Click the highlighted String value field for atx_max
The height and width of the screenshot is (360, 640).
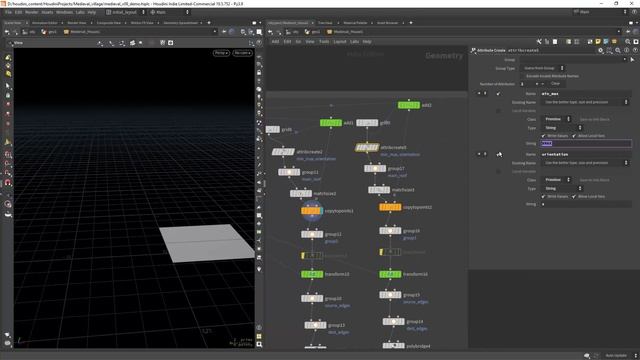pos(586,143)
